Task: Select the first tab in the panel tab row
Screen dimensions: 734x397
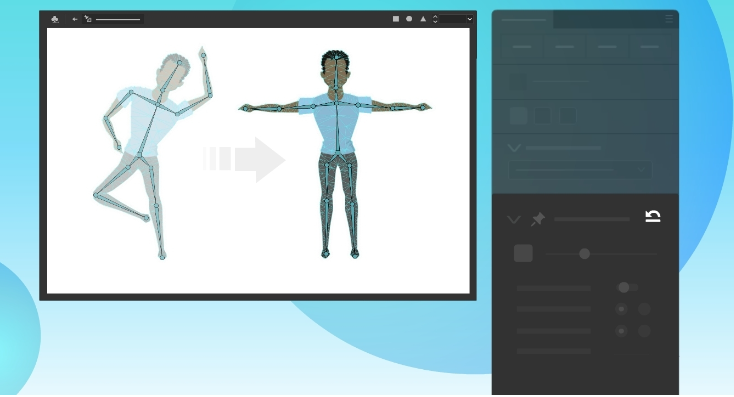Action: coord(522,47)
